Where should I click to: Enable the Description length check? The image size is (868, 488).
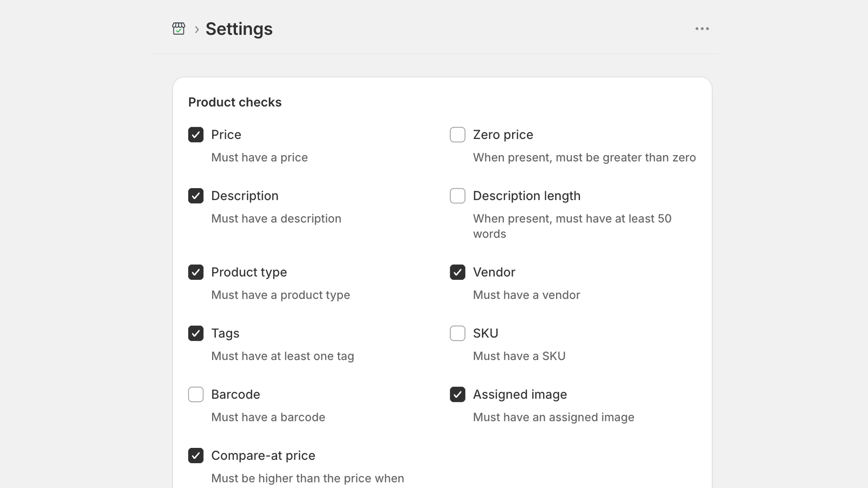[x=458, y=196]
